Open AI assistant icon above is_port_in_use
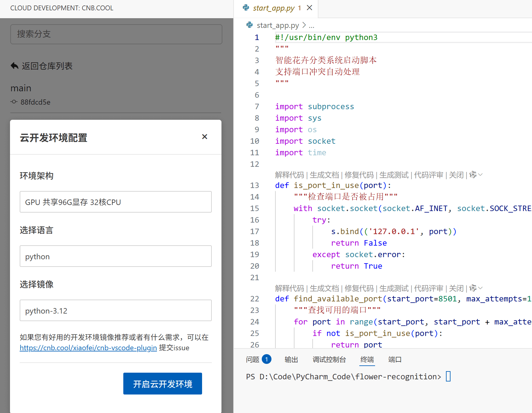532x413 pixels. point(473,175)
